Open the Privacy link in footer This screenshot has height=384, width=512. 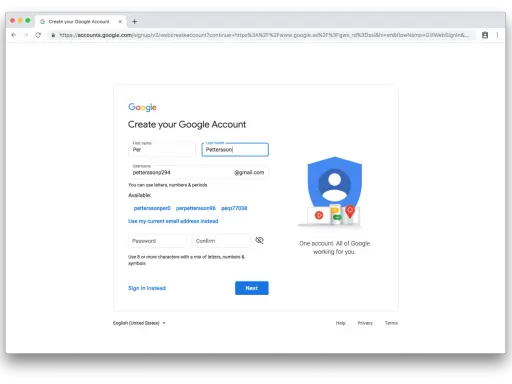[x=365, y=323]
